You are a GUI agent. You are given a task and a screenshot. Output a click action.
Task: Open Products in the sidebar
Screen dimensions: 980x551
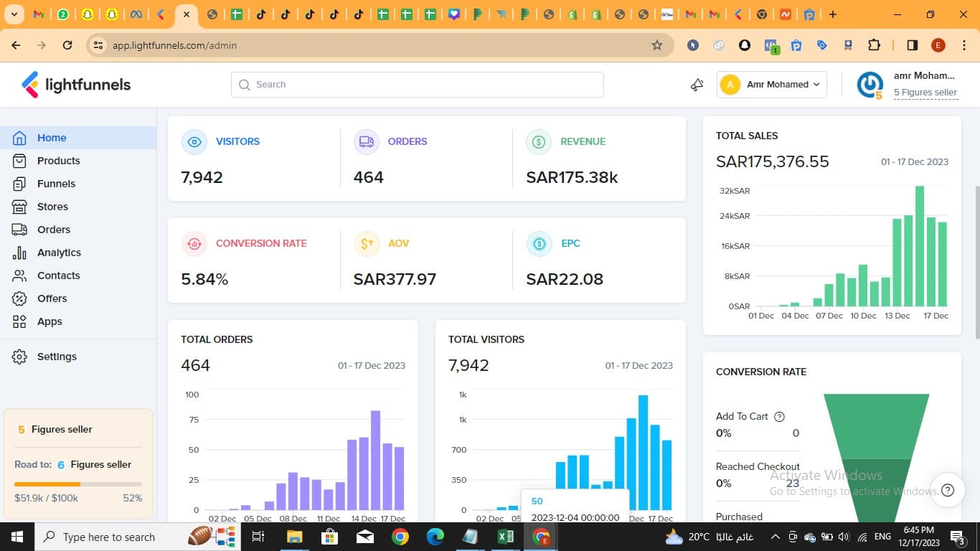pyautogui.click(x=58, y=161)
